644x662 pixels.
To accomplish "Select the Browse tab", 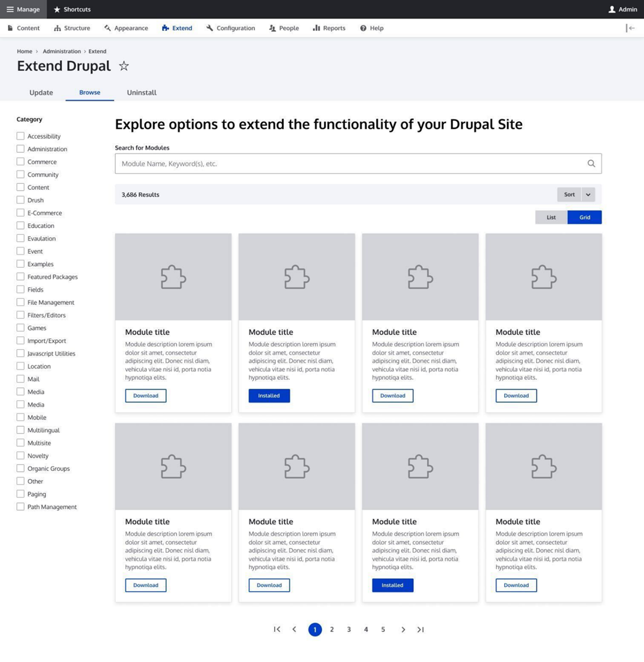I will coord(90,93).
